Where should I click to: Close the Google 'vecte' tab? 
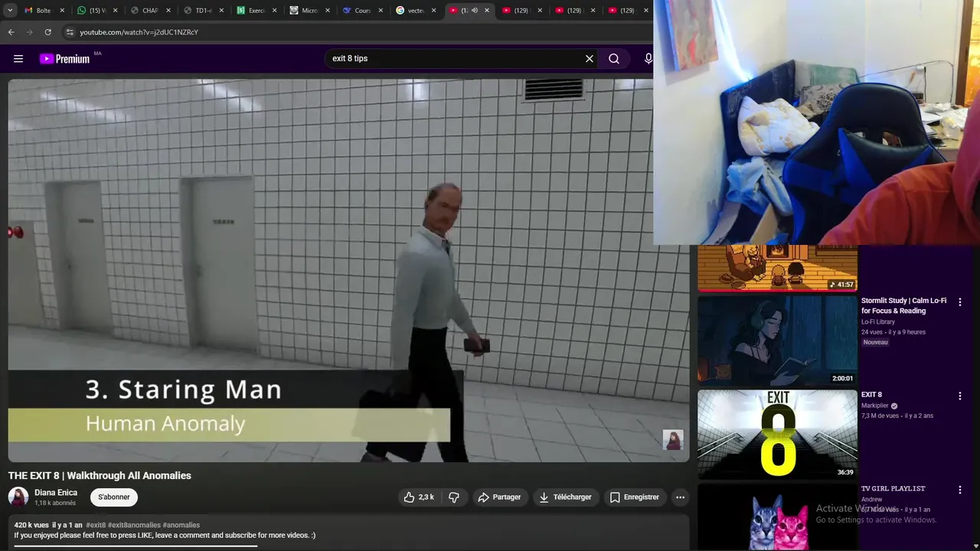pyautogui.click(x=434, y=11)
